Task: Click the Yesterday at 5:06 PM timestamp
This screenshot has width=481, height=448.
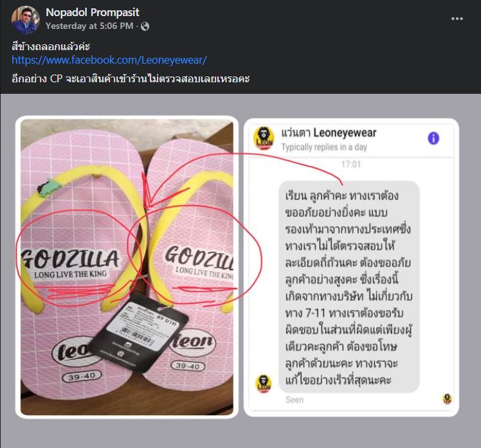Action: click(x=89, y=26)
